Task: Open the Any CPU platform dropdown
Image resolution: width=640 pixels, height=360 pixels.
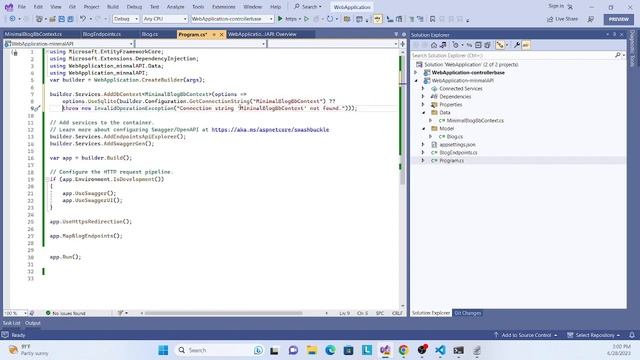Action: tap(165, 19)
